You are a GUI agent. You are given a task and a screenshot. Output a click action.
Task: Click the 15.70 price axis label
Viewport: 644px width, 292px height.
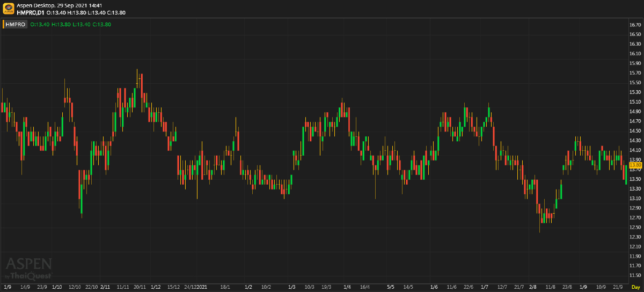click(x=635, y=73)
